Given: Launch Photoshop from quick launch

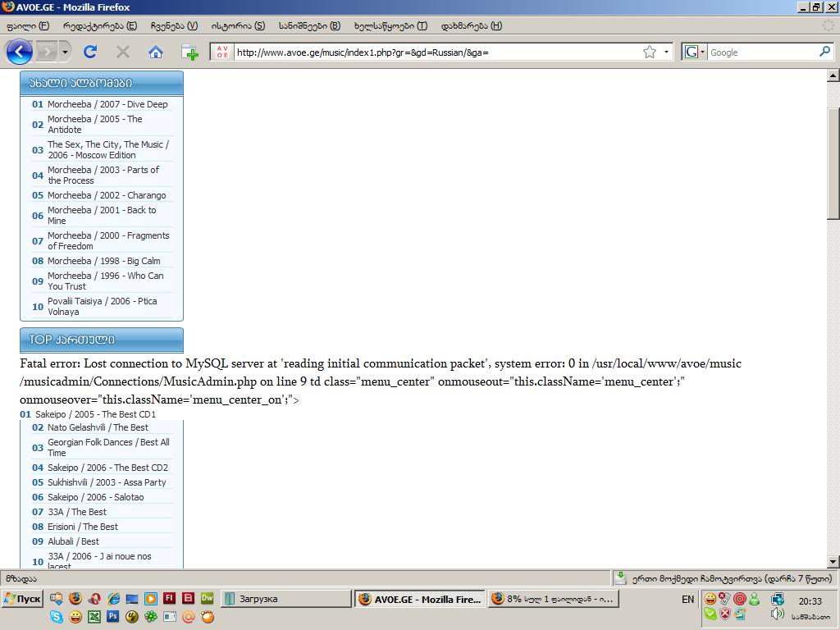Looking at the screenshot, I should 113,616.
